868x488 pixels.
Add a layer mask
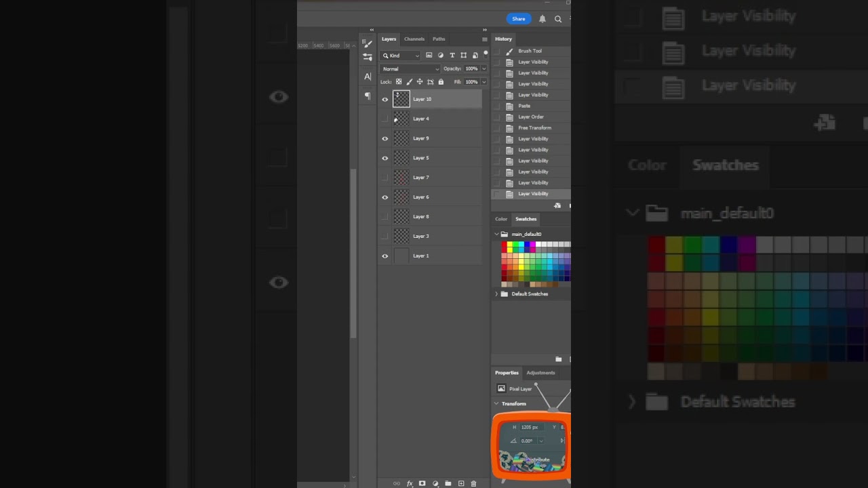tap(422, 483)
